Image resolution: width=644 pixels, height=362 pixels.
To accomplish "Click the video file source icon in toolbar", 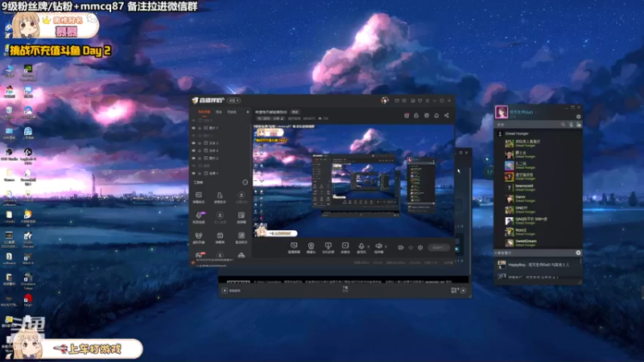I will click(x=345, y=245).
